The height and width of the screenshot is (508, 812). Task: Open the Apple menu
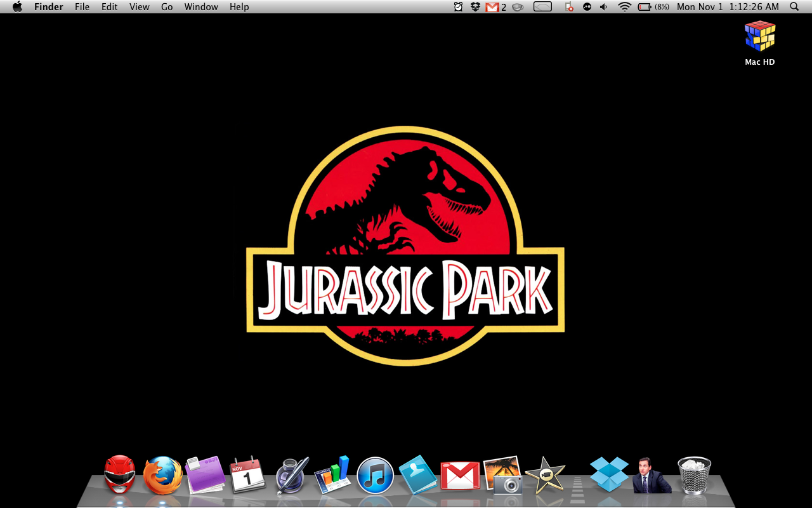17,7
